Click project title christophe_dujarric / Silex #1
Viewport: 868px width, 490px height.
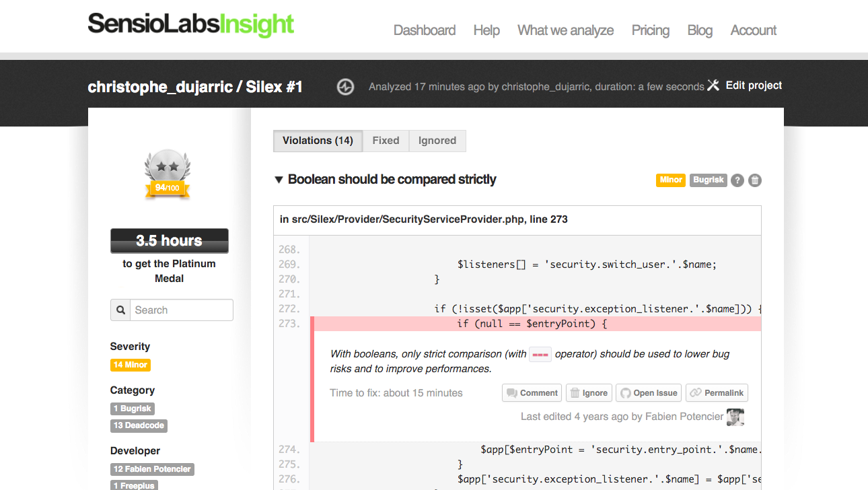click(x=195, y=87)
